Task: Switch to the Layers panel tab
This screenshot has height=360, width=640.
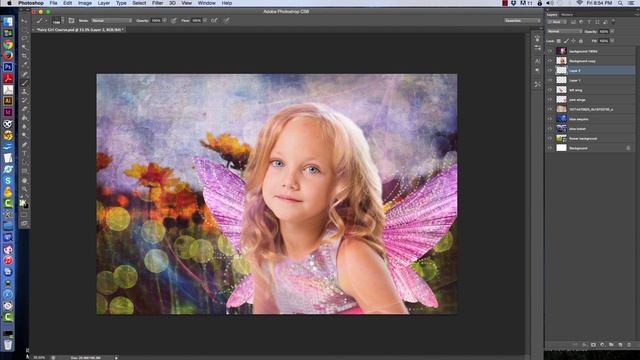Action: point(552,15)
